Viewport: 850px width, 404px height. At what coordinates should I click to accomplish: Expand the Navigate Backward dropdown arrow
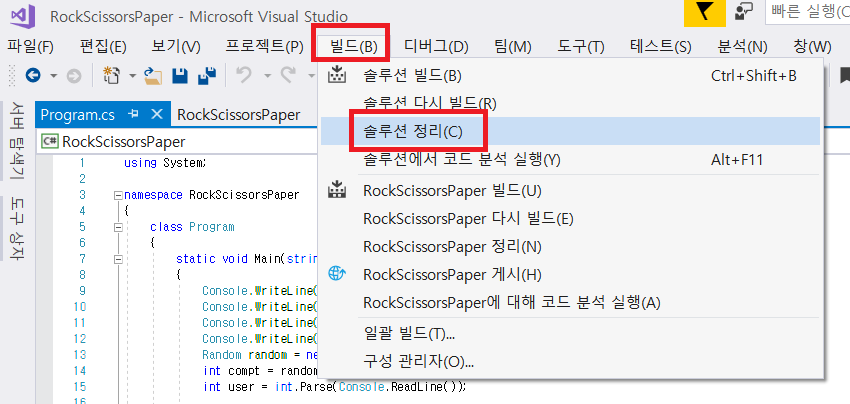click(53, 75)
